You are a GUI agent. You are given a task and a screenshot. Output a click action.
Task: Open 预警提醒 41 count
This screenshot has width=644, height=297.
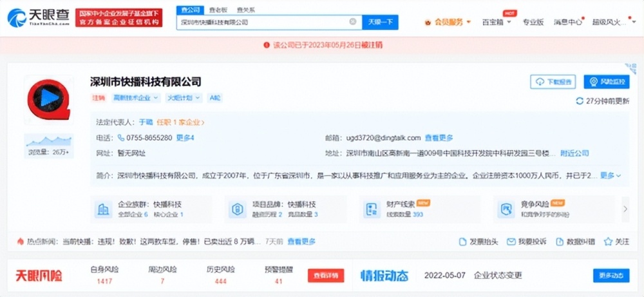tap(279, 282)
